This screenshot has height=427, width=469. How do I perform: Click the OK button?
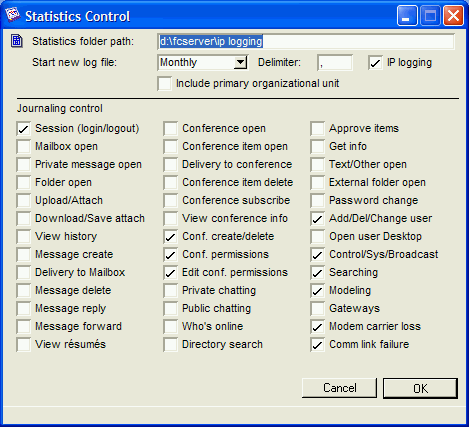(x=420, y=388)
